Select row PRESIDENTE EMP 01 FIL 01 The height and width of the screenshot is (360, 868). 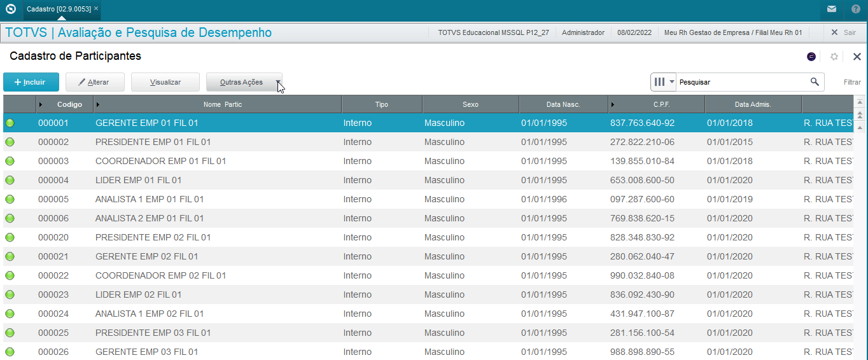(428, 142)
